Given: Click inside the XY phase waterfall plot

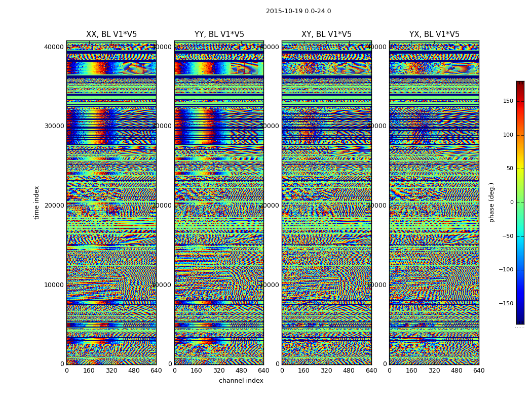Looking at the screenshot, I should coord(326,202).
